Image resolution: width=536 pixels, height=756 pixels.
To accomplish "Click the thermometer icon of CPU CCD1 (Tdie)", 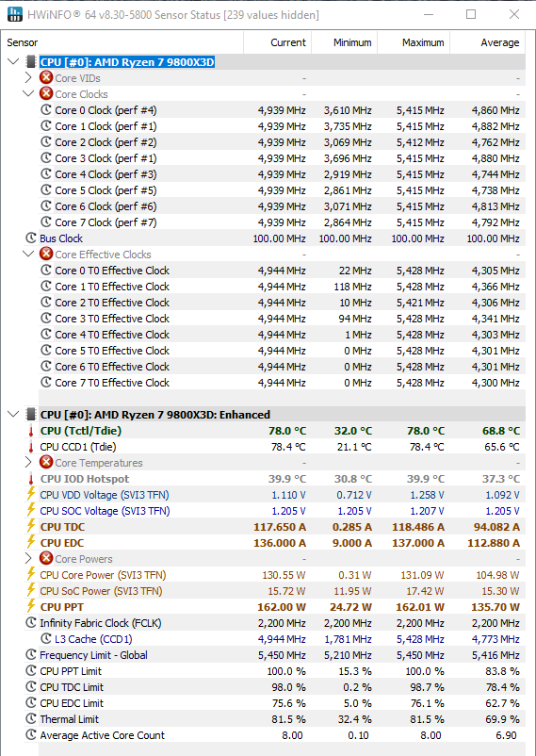I will point(31,447).
